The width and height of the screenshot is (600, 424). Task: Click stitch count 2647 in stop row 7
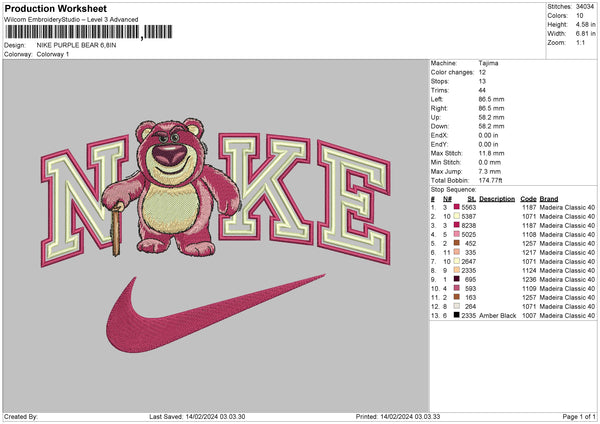[469, 261]
